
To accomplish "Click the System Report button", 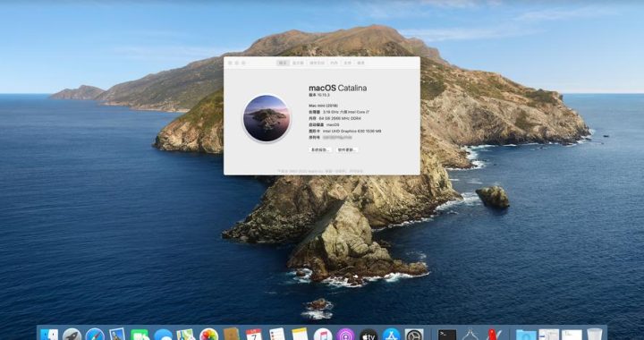I will coord(320,150).
